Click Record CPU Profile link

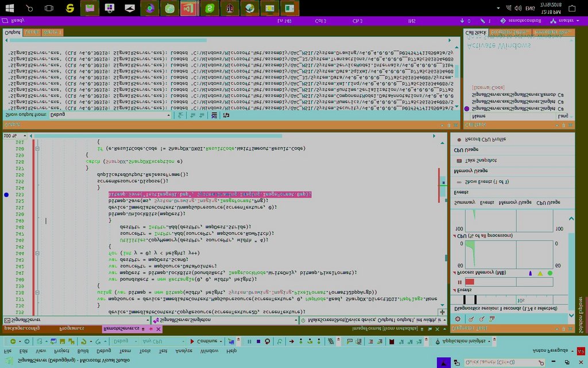point(485,139)
